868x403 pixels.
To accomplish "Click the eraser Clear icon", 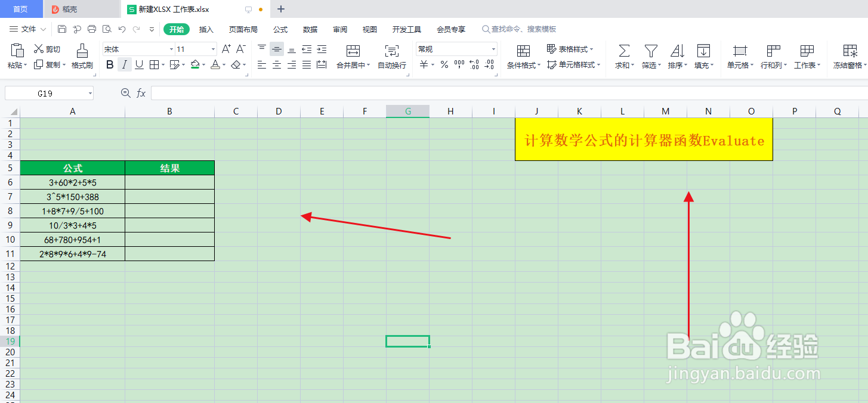I will [237, 65].
